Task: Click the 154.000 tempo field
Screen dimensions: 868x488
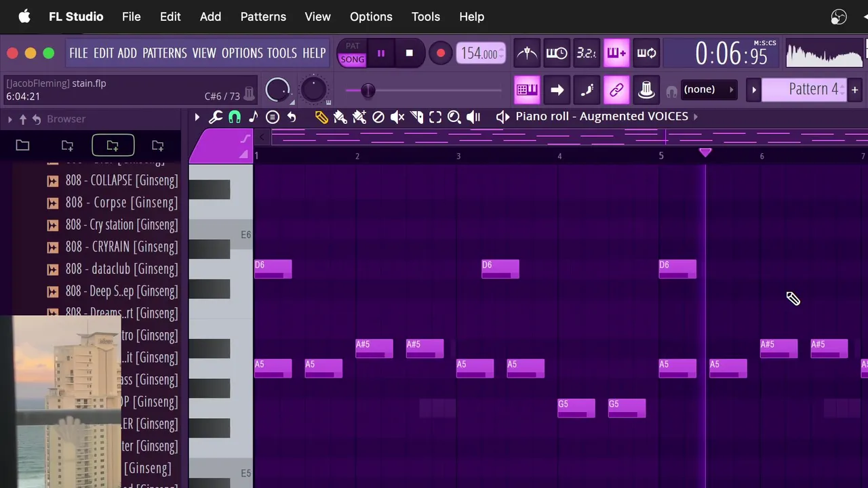Action: [x=480, y=54]
